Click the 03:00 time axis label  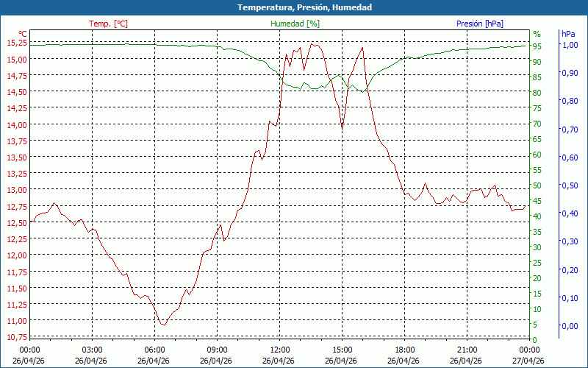92,350
